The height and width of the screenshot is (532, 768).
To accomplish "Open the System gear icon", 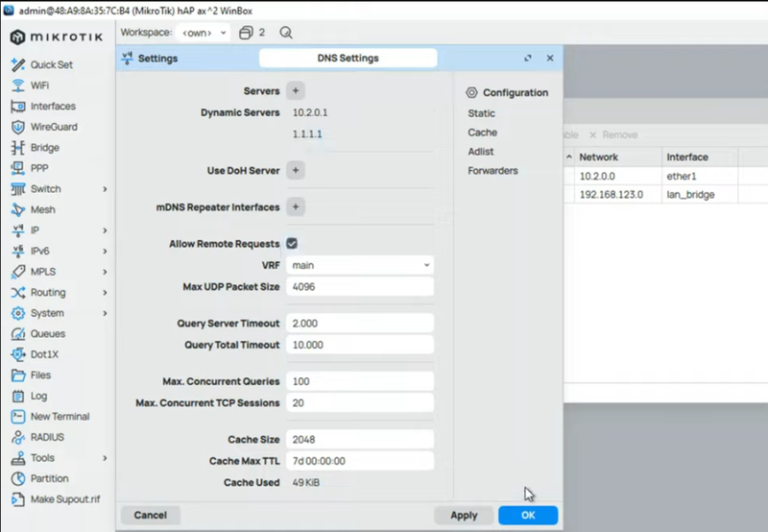I will tap(18, 313).
